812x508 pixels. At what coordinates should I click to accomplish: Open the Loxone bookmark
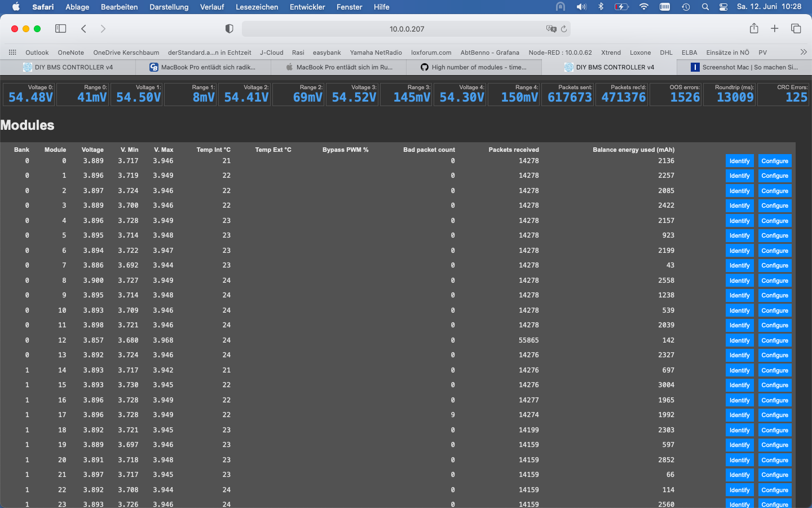pyautogui.click(x=640, y=52)
